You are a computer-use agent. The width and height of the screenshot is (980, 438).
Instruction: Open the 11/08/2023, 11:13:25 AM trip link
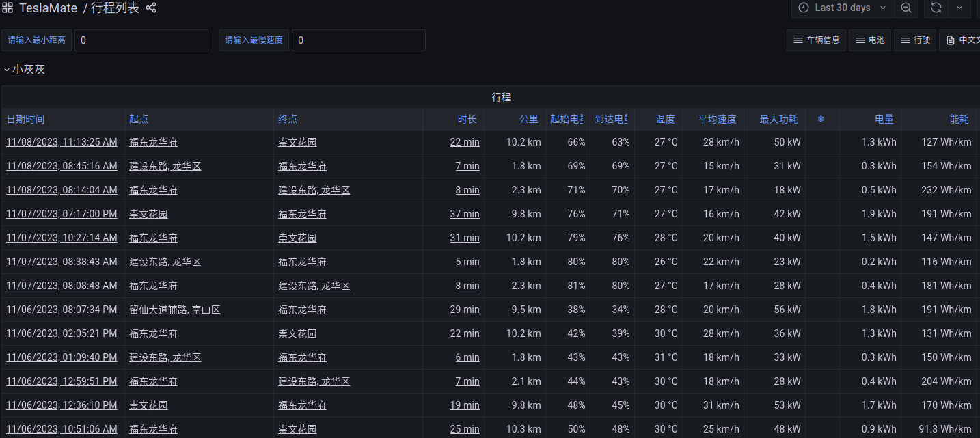tap(62, 142)
